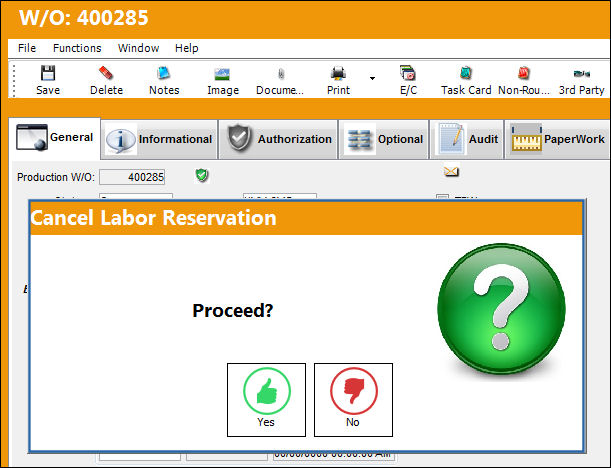Image resolution: width=611 pixels, height=468 pixels.
Task: Open the Help menu
Action: tap(187, 48)
